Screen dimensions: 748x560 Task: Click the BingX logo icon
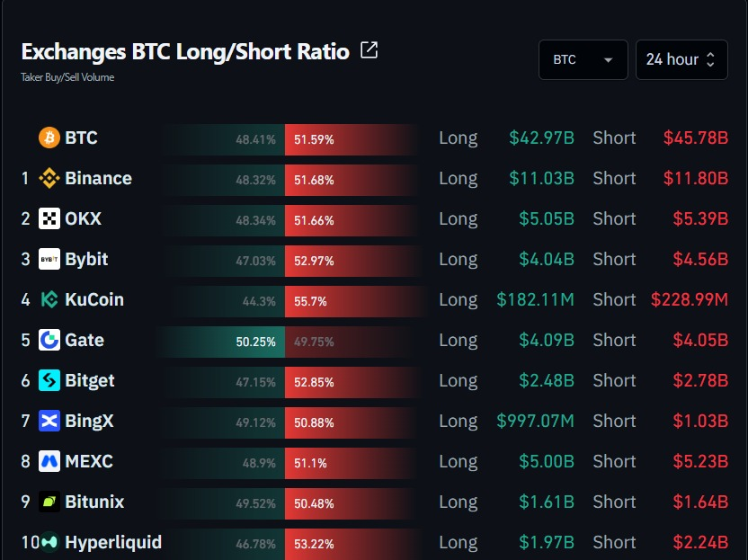point(49,421)
